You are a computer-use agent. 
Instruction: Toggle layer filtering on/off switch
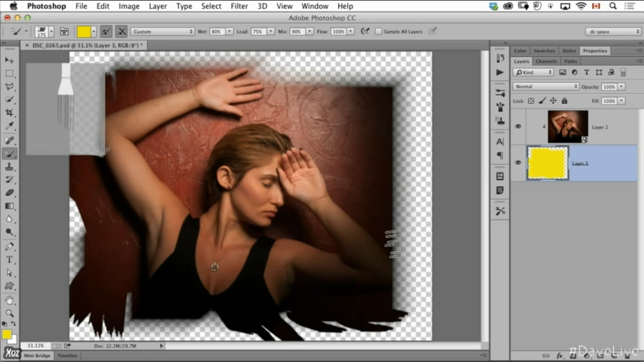pos(623,72)
